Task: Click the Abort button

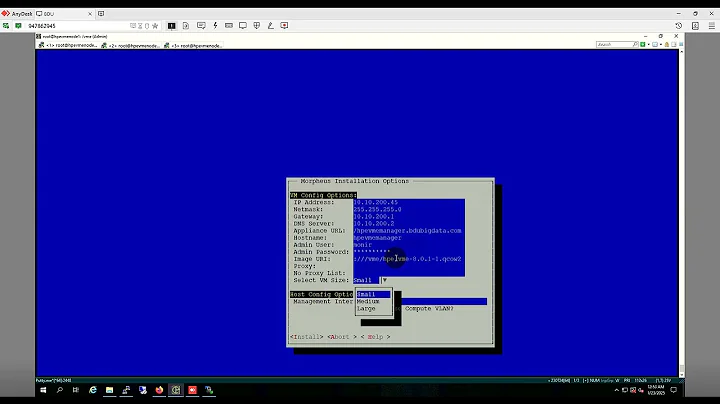Action: [342, 337]
